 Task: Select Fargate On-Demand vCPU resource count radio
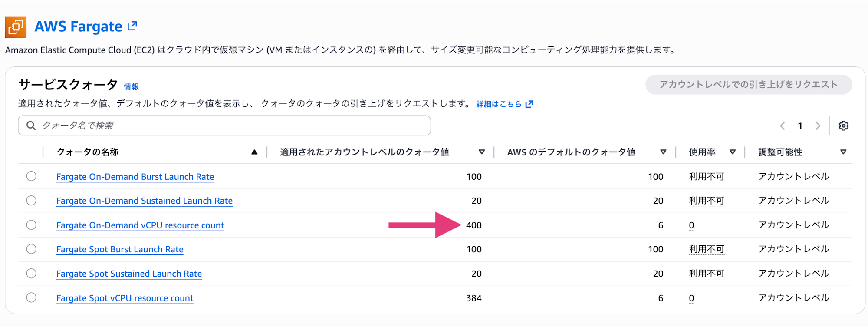(31, 225)
